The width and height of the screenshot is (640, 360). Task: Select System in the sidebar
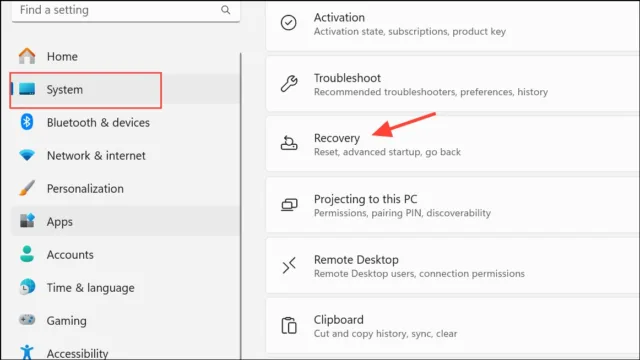click(x=126, y=89)
